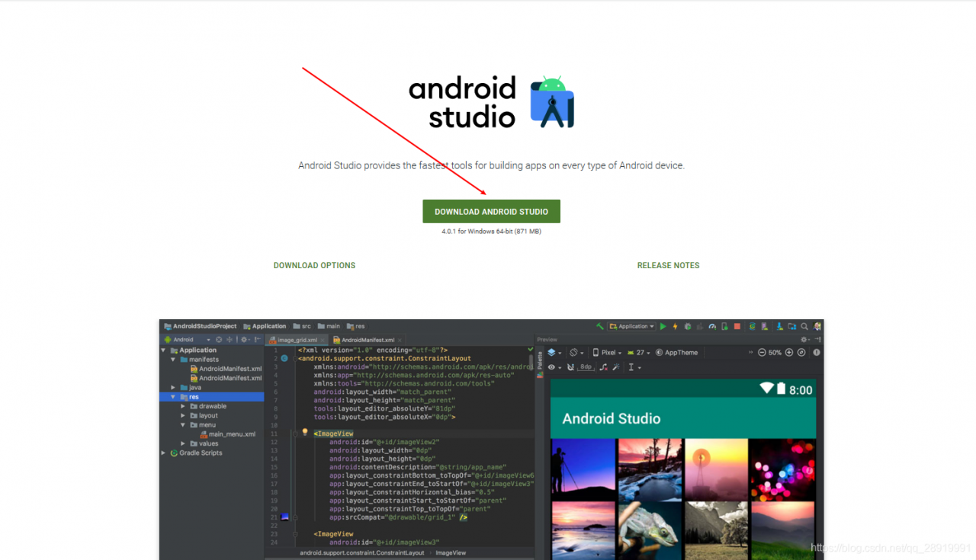Switch to the AndroidManifest.xml editor tab
Viewport: 976px width, 560px height.
point(368,340)
